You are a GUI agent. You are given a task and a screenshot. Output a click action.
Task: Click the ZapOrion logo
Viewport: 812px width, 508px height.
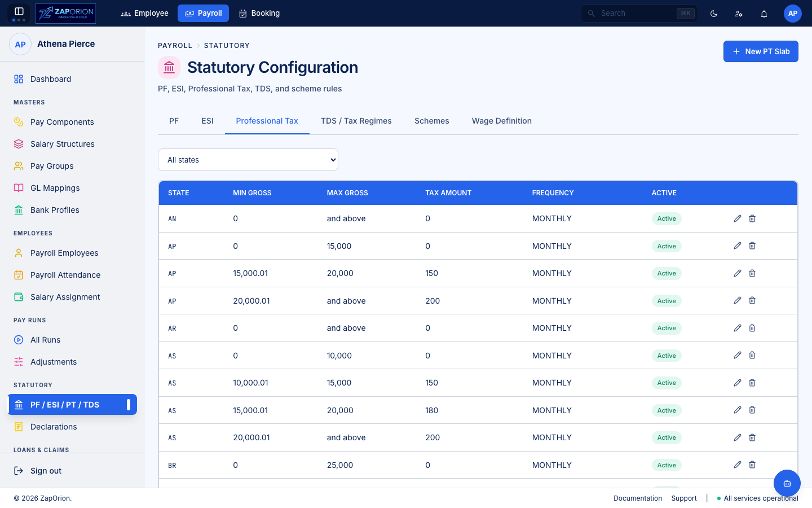[65, 13]
